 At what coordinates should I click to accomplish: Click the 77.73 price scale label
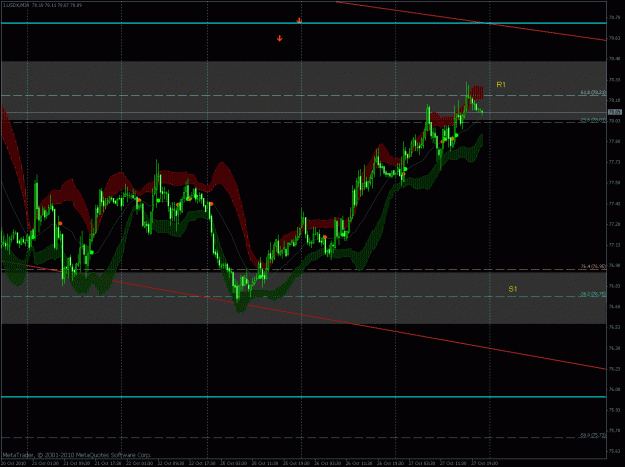click(x=614, y=162)
